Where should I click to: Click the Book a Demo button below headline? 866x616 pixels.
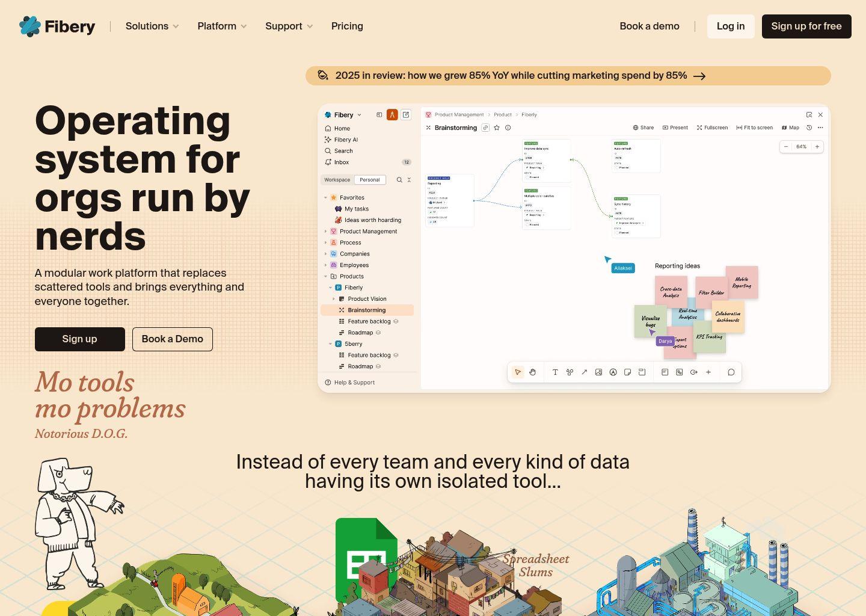172,339
